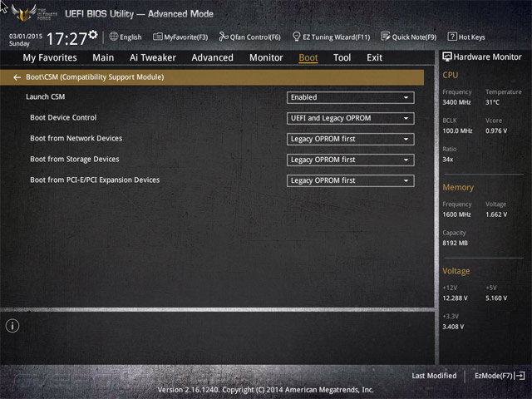Click the settings gear beside the clock

pyautogui.click(x=93, y=34)
